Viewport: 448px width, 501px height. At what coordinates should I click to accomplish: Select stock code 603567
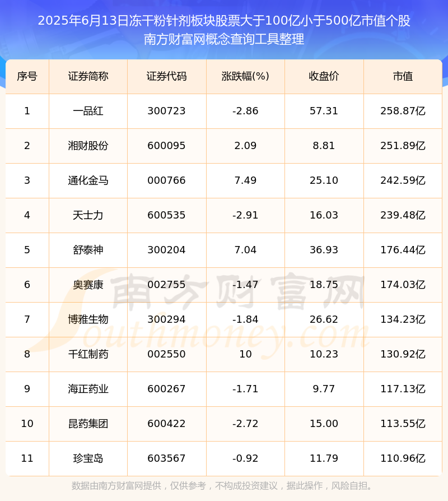pos(166,458)
